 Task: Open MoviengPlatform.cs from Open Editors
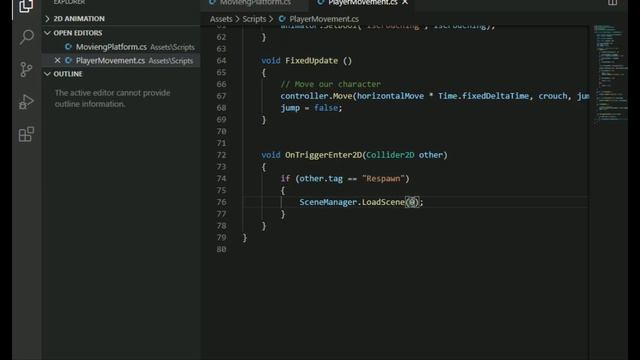point(121,47)
